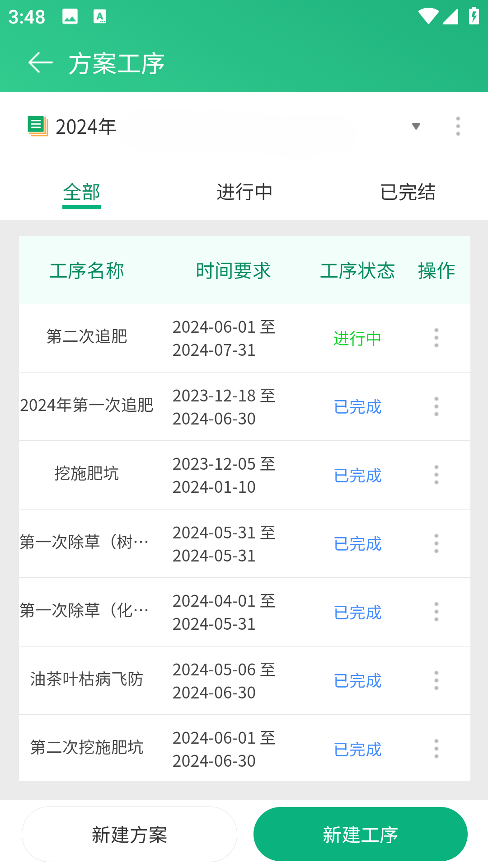
Task: Open actions menu for 第二次挖施肥坑 row
Action: 436,749
